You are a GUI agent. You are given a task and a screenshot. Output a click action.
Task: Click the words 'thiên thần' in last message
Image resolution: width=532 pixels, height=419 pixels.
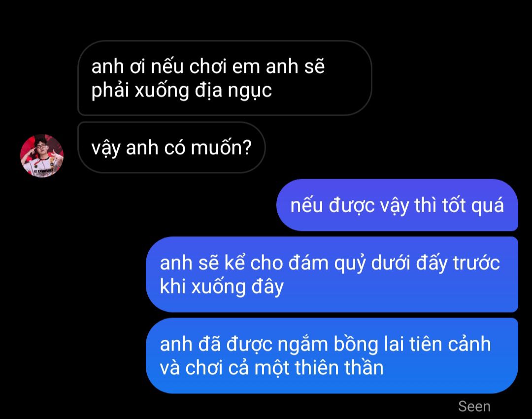(x=339, y=368)
